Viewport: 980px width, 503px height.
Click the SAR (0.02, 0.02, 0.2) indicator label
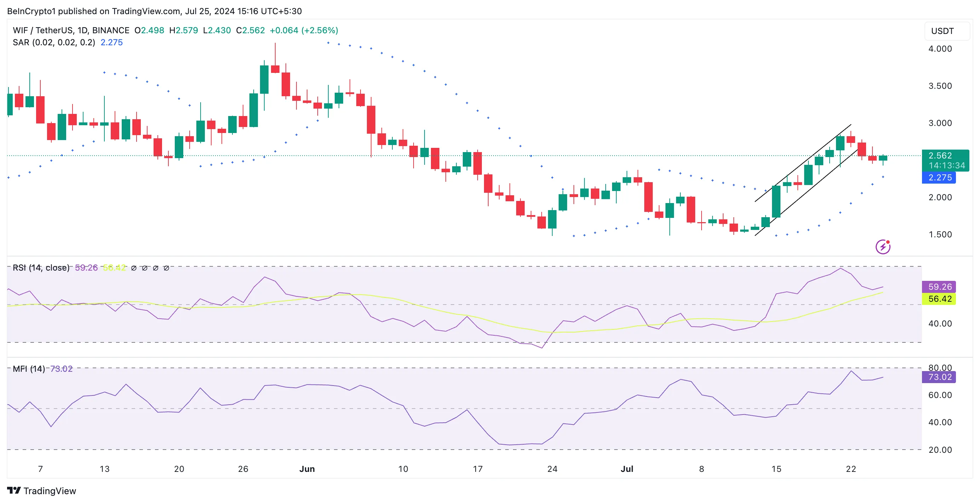54,42
